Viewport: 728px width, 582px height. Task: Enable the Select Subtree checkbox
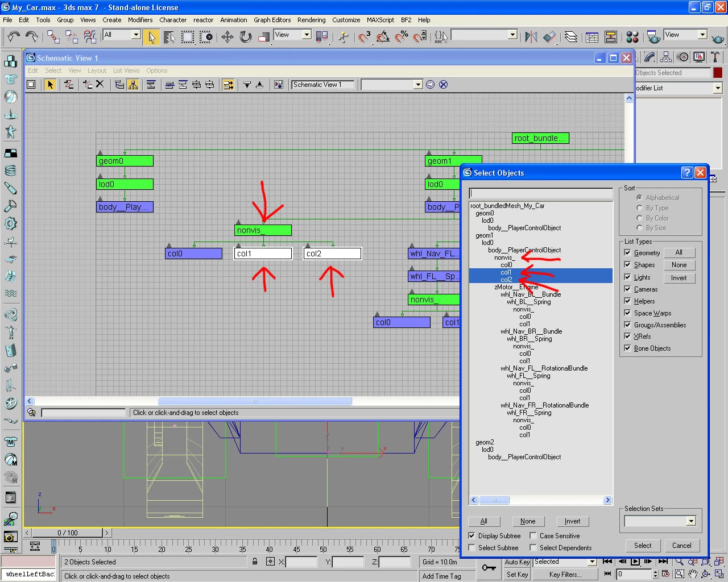[471, 548]
